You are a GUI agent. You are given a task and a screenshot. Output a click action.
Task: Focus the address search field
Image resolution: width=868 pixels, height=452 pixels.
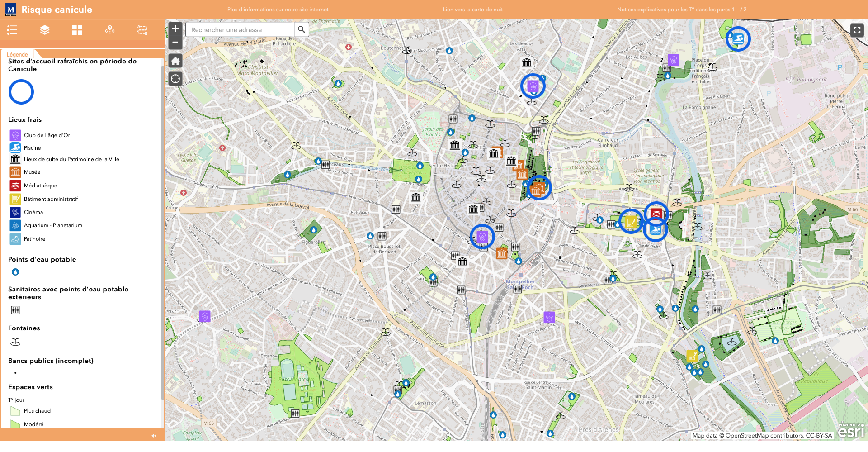pyautogui.click(x=240, y=30)
